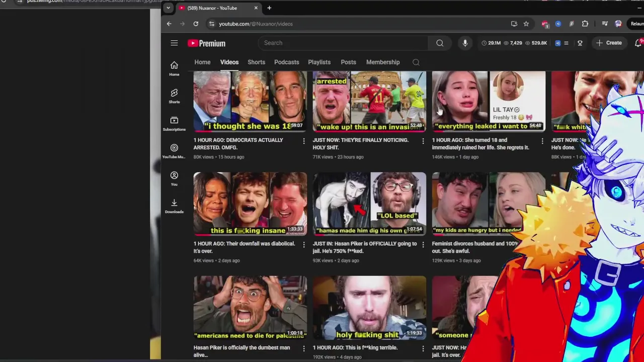Open the 'i thought she was 18' thumbnail
The height and width of the screenshot is (362, 644).
250,102
